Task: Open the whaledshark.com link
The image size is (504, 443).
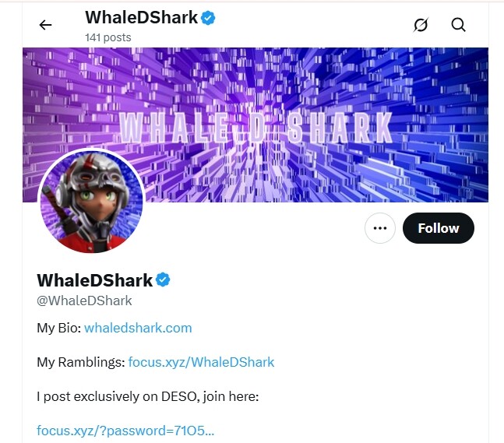Action: 138,328
